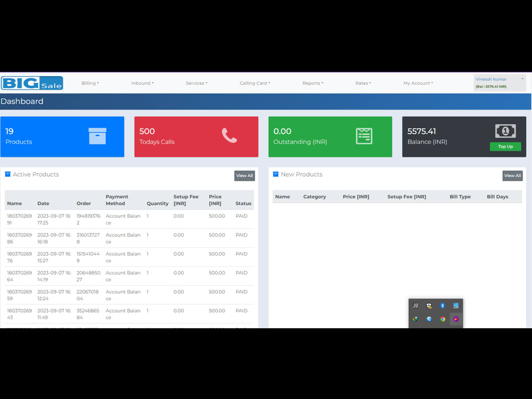Click the Dashboard page title
This screenshot has width=532, height=399.
22,102
